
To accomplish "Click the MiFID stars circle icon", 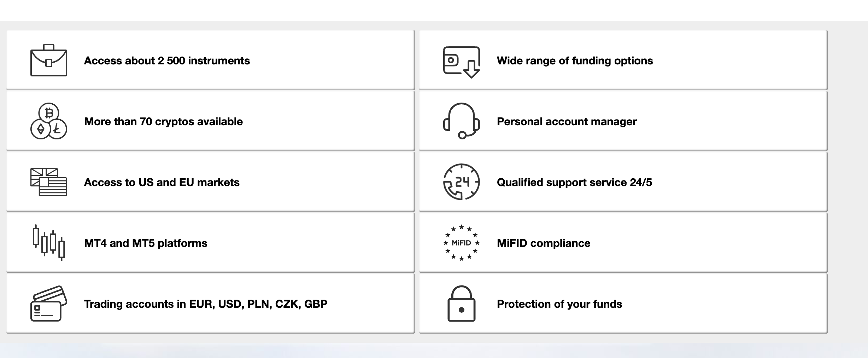I will point(462,243).
